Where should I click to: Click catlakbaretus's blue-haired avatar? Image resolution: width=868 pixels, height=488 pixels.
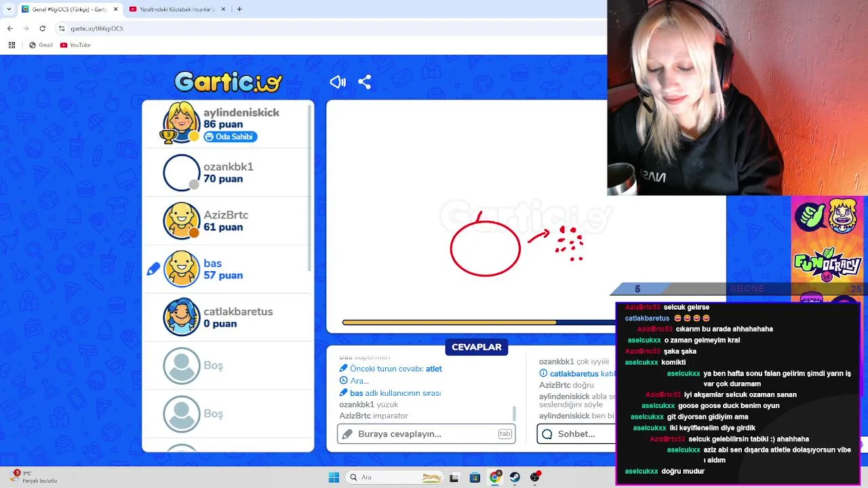click(181, 317)
